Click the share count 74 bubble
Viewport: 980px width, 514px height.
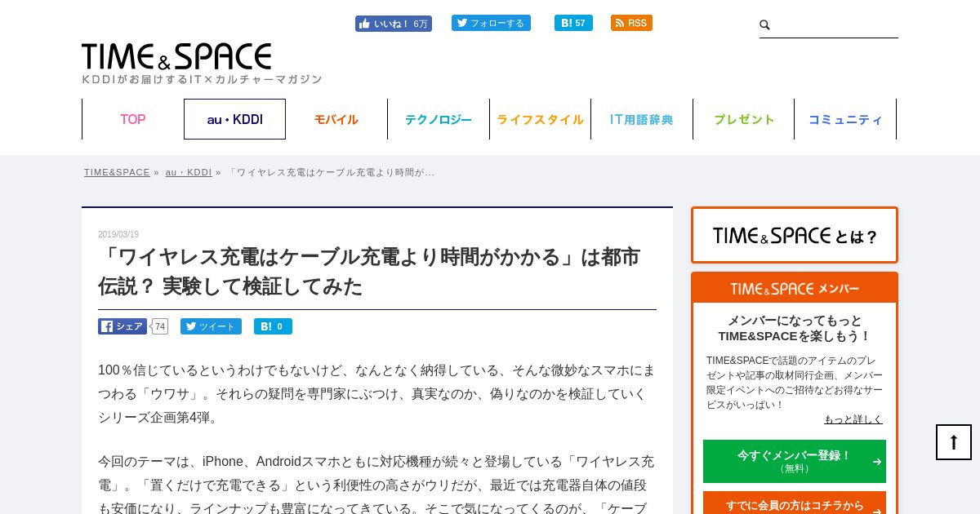click(160, 326)
